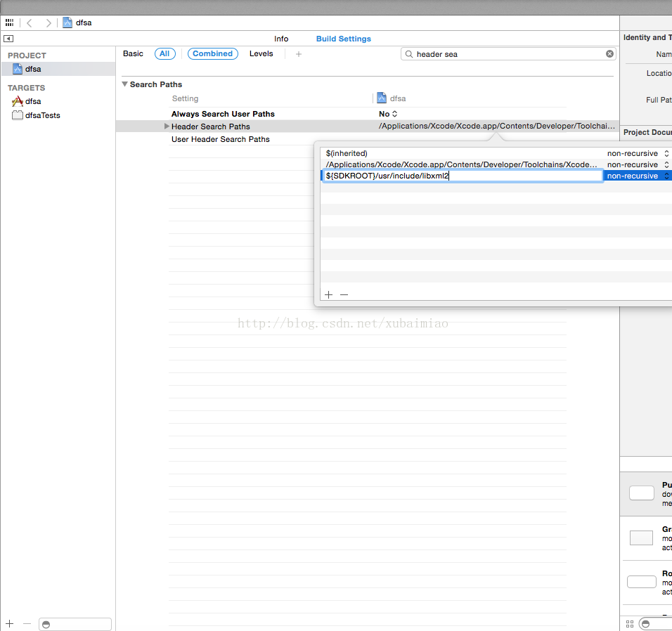Change recursion for /Applications/Xcode path row
This screenshot has width=672, height=631.
point(638,164)
